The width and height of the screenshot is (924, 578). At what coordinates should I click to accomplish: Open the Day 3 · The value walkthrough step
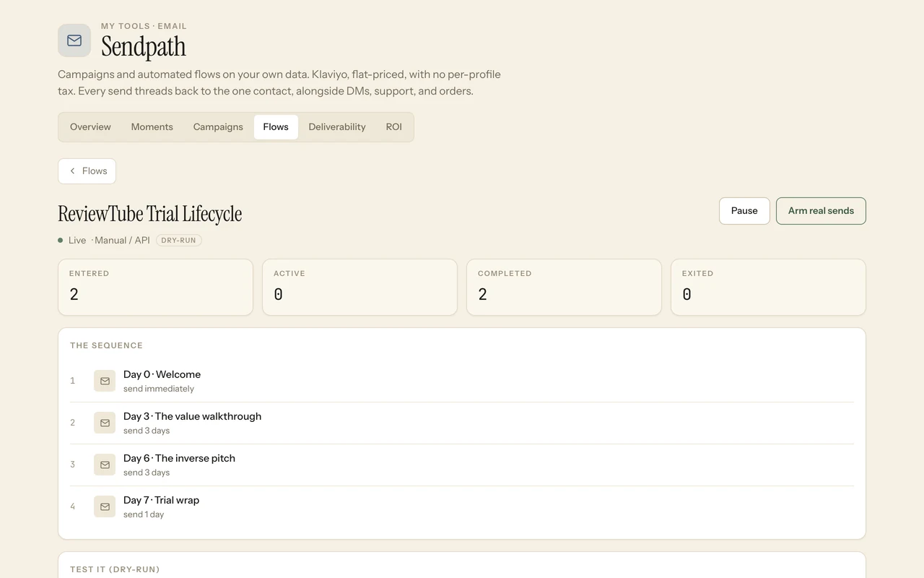(x=462, y=423)
